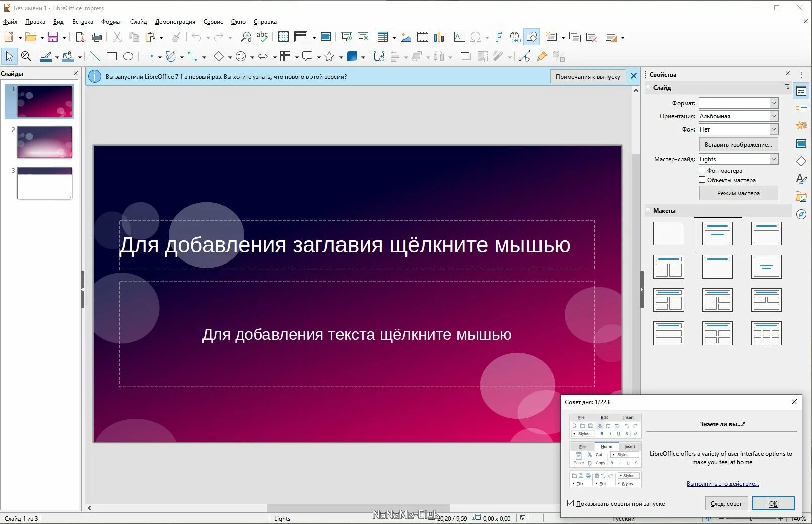Open the Ориентация dropdown
812x524 pixels.
(738, 116)
